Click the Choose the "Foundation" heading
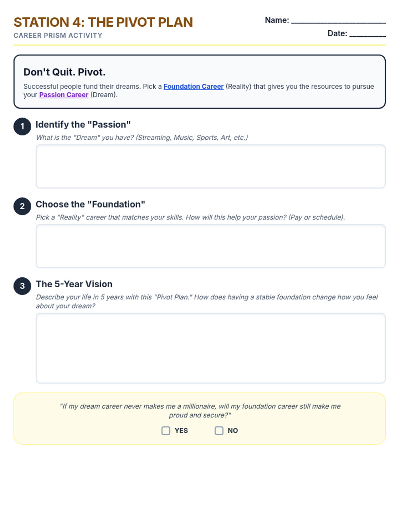This screenshot has height=532, width=399. pyautogui.click(x=90, y=204)
